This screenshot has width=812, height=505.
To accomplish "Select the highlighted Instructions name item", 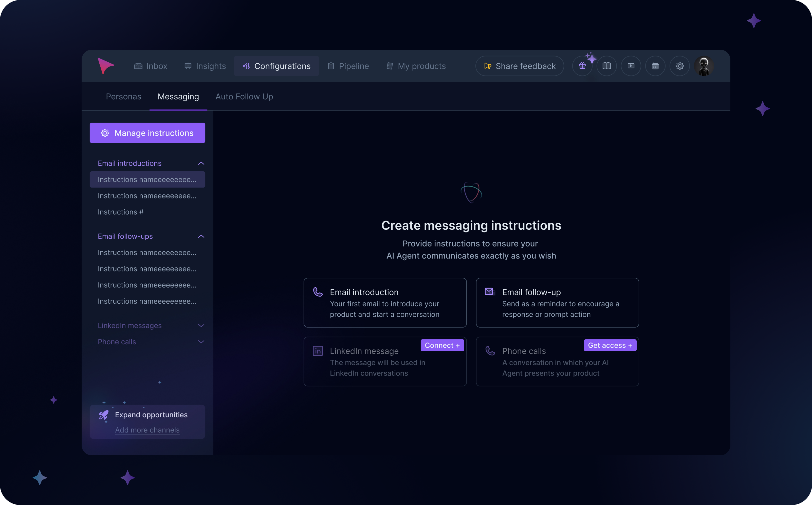I will [x=147, y=179].
